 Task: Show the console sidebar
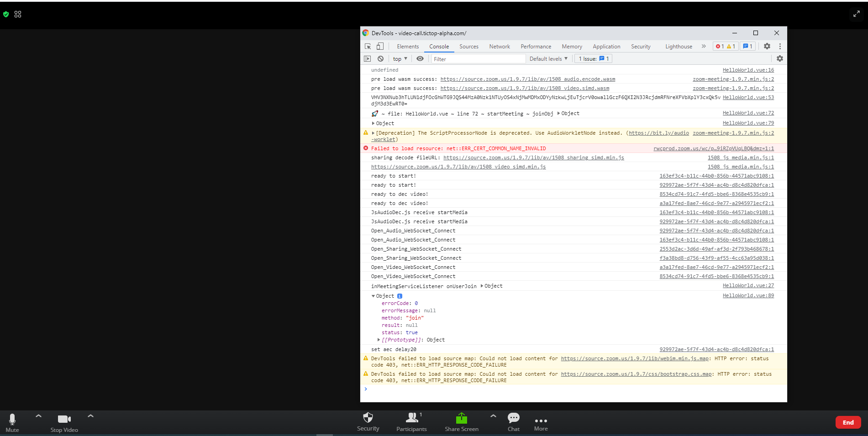tap(368, 58)
